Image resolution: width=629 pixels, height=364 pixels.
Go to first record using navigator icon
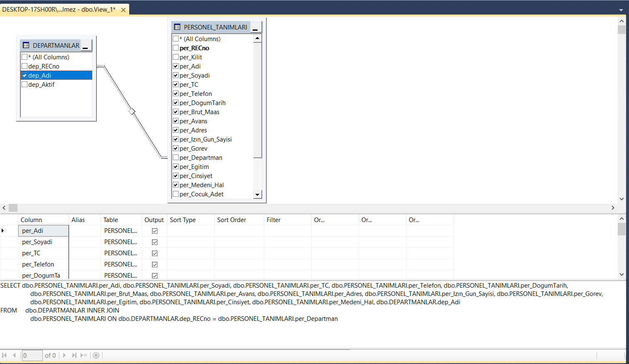(x=5, y=355)
